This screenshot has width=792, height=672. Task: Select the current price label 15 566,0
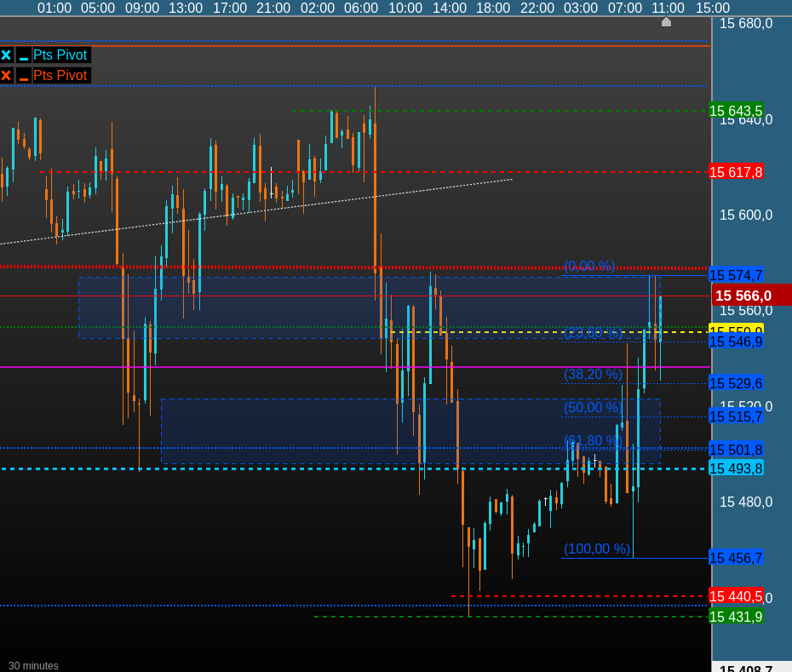point(752,296)
